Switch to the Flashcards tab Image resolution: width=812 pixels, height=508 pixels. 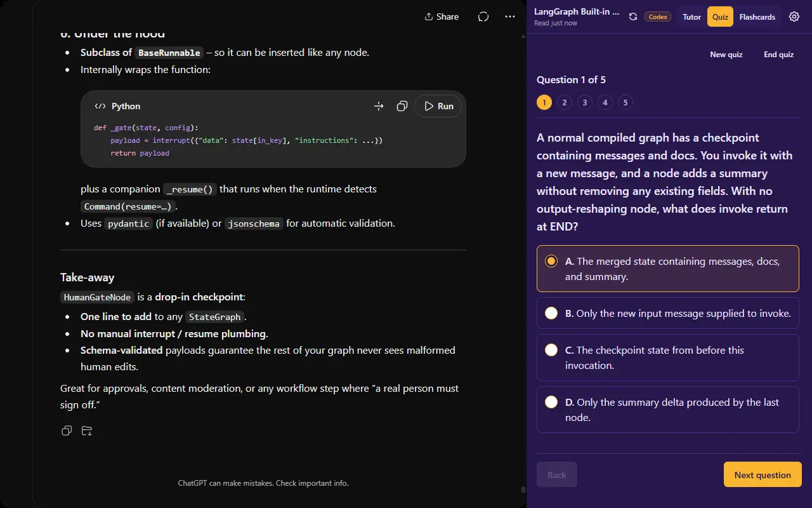[x=757, y=17]
